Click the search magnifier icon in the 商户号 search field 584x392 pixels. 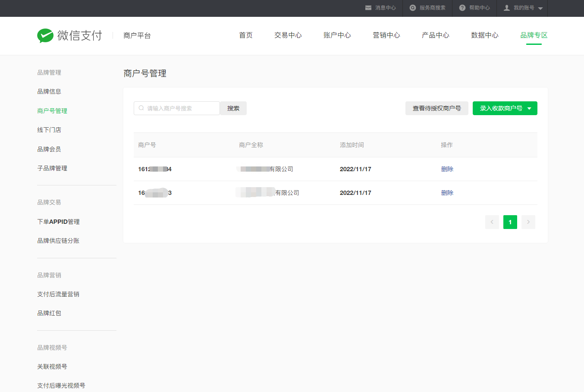click(141, 108)
